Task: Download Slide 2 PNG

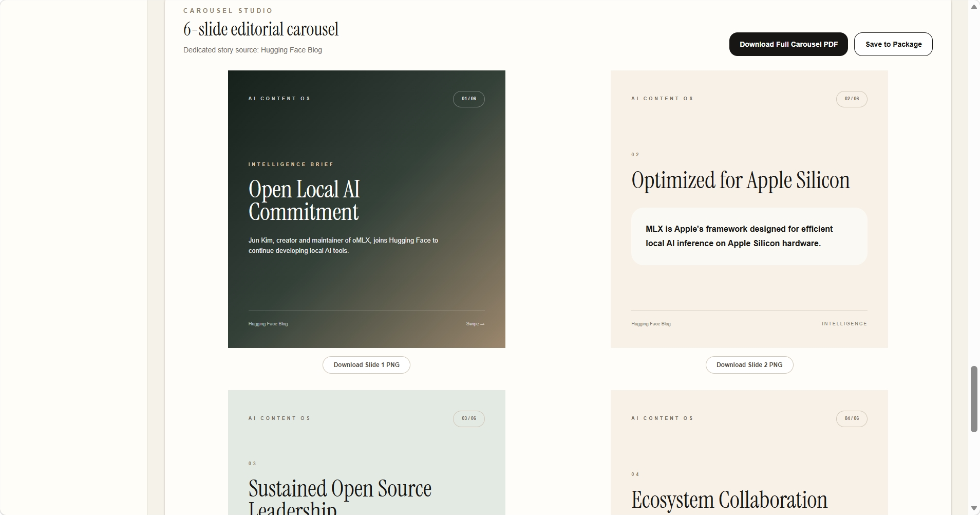Action: click(749, 365)
